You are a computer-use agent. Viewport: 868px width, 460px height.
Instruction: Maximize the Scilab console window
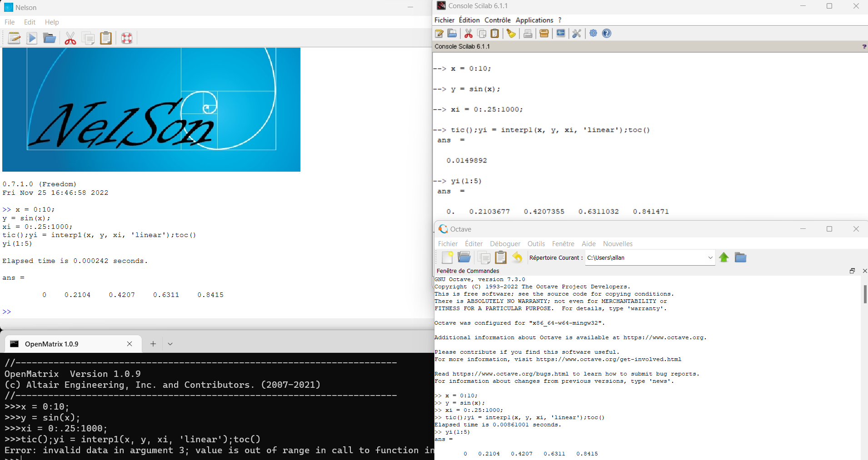coord(829,6)
